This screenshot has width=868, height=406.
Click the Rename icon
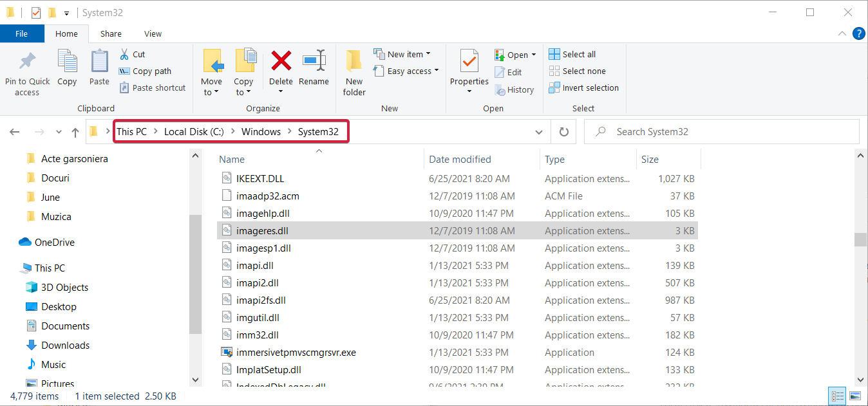pyautogui.click(x=314, y=60)
